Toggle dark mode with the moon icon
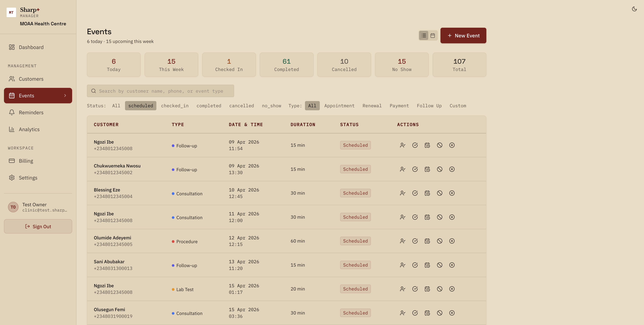644x325 pixels. coord(634,9)
